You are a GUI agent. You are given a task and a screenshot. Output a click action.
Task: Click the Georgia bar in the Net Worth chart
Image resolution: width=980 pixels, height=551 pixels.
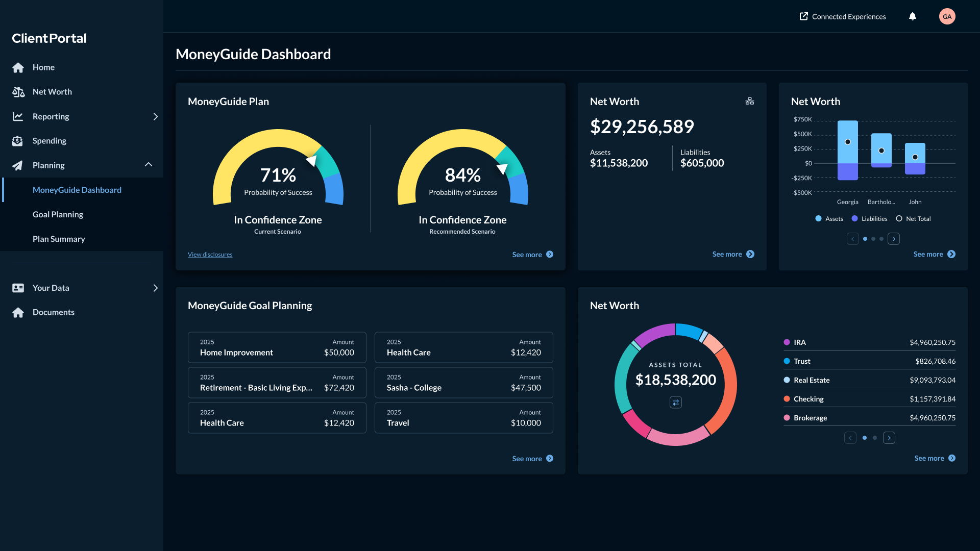848,150
